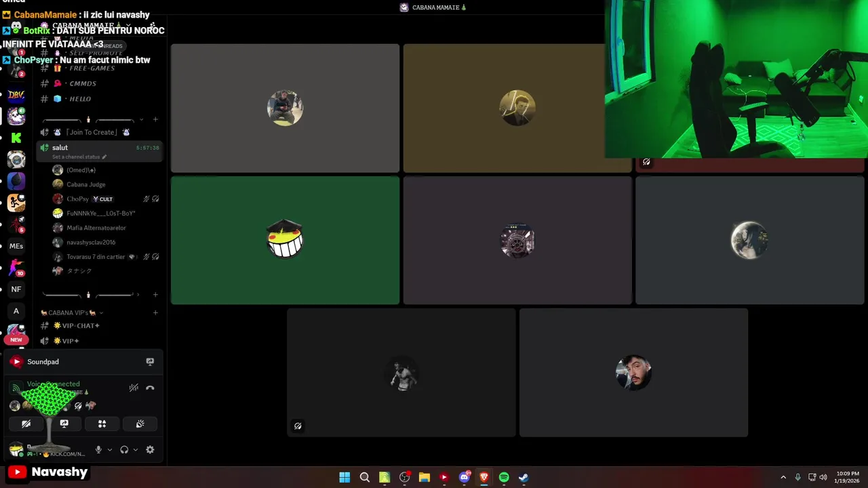Click the Soundpad app icon in panel

pos(16,362)
